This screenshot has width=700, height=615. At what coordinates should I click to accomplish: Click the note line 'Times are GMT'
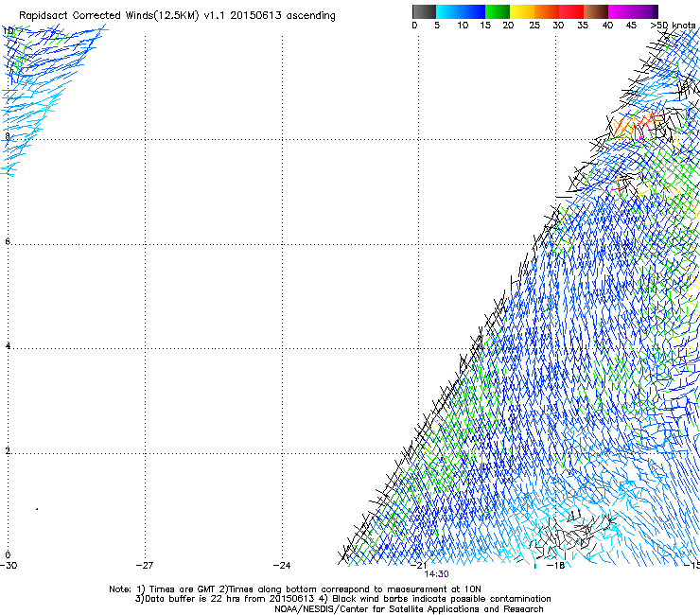tap(183, 589)
